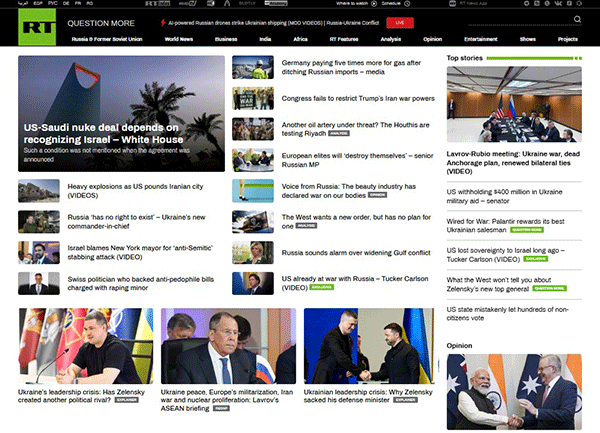Click thumbnail beside Swiss politician story

pyautogui.click(x=39, y=283)
